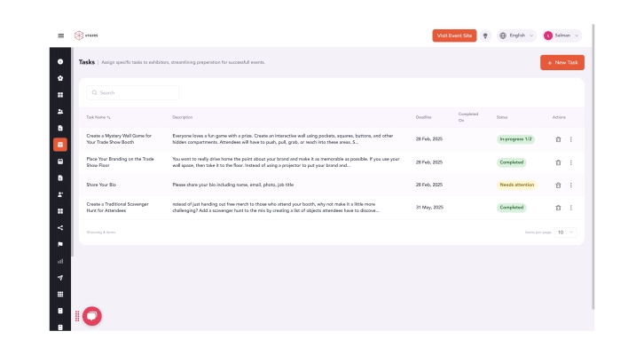Click the Search input field
644x355 pixels.
point(132,93)
